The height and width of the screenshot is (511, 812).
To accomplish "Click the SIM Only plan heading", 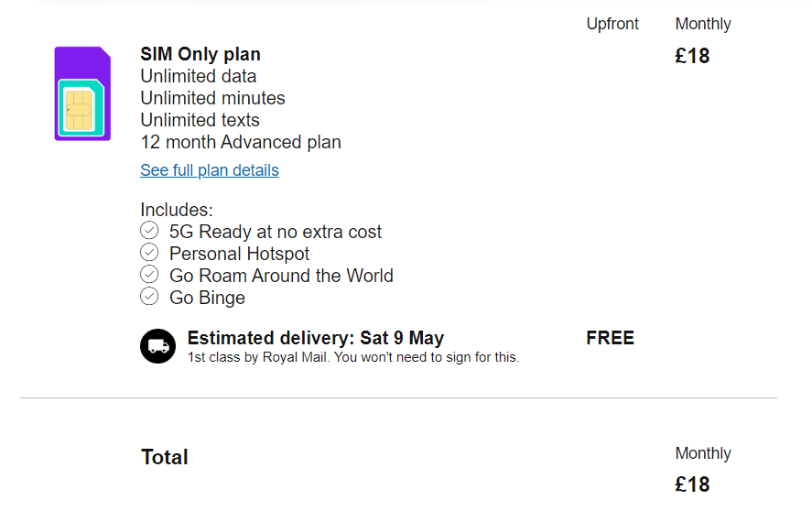I will (x=200, y=54).
